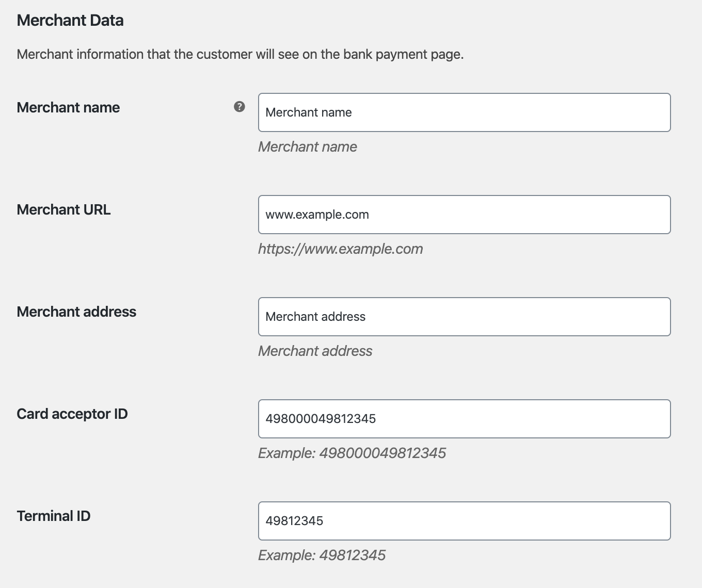Click the Example: 498000049812345 hint text
702x588 pixels.
click(352, 453)
